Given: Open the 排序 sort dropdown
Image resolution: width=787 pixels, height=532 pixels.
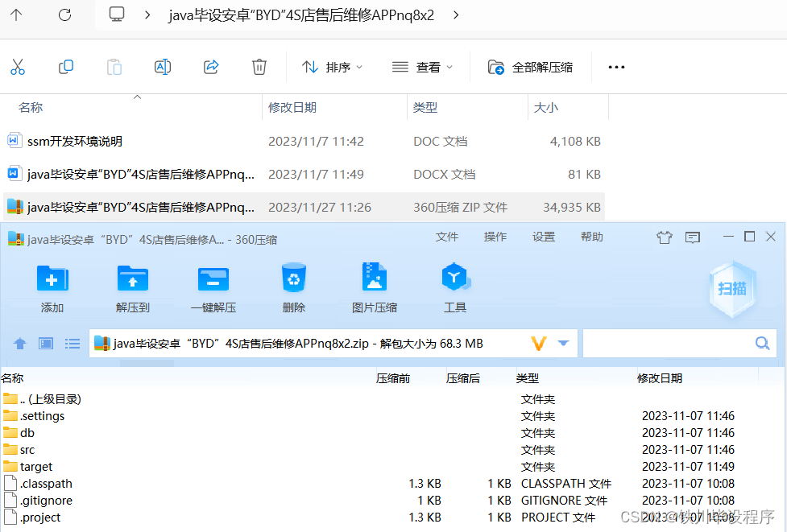Looking at the screenshot, I should (332, 67).
